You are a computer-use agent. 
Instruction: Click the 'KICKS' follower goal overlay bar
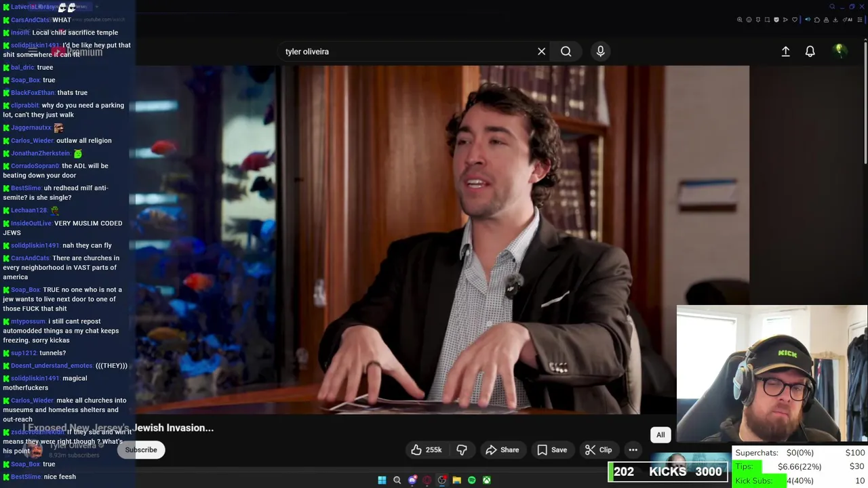click(668, 472)
